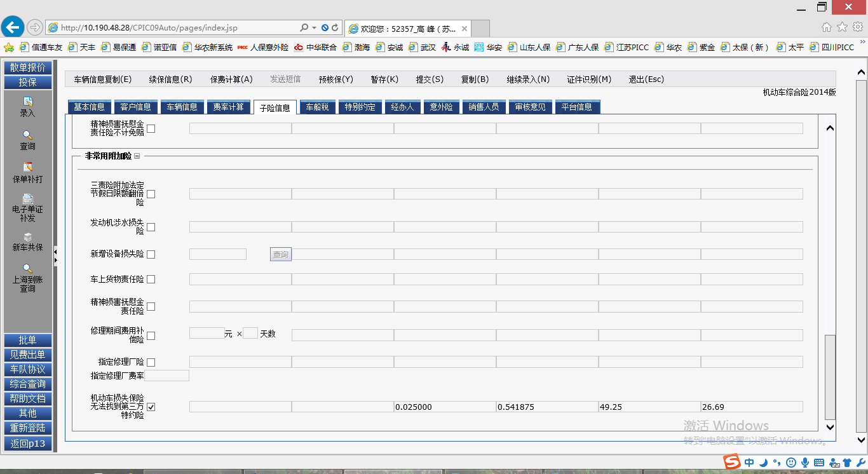The width and height of the screenshot is (868, 474).
Task: Tick the 新增设备损失险 checkbox
Action: point(151,254)
